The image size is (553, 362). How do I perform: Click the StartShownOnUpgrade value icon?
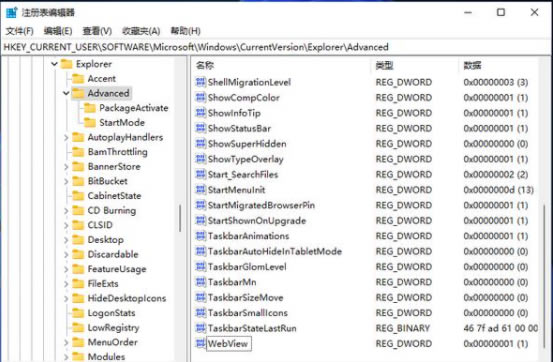(x=200, y=221)
